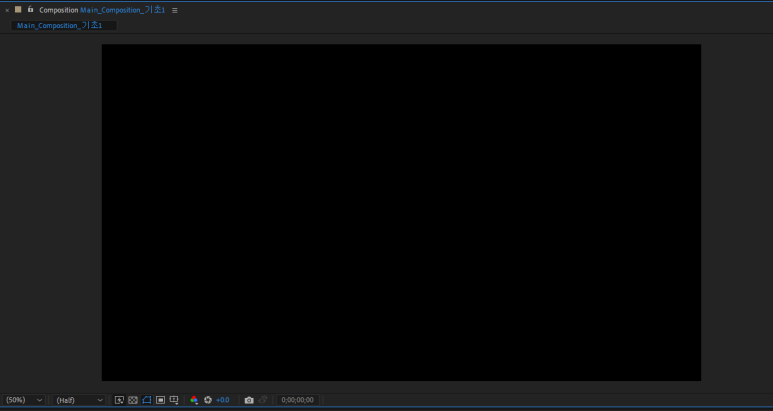
Task: Toggle the viewer lock icon
Action: [31, 9]
